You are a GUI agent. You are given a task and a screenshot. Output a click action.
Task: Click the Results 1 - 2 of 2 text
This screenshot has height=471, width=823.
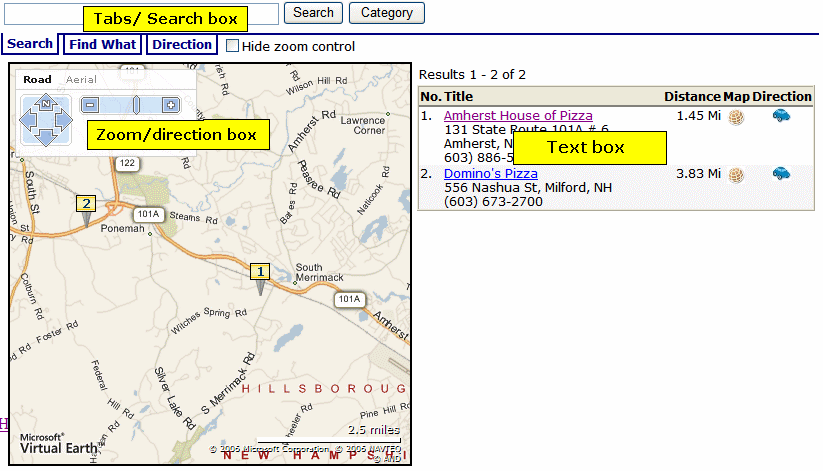(472, 75)
